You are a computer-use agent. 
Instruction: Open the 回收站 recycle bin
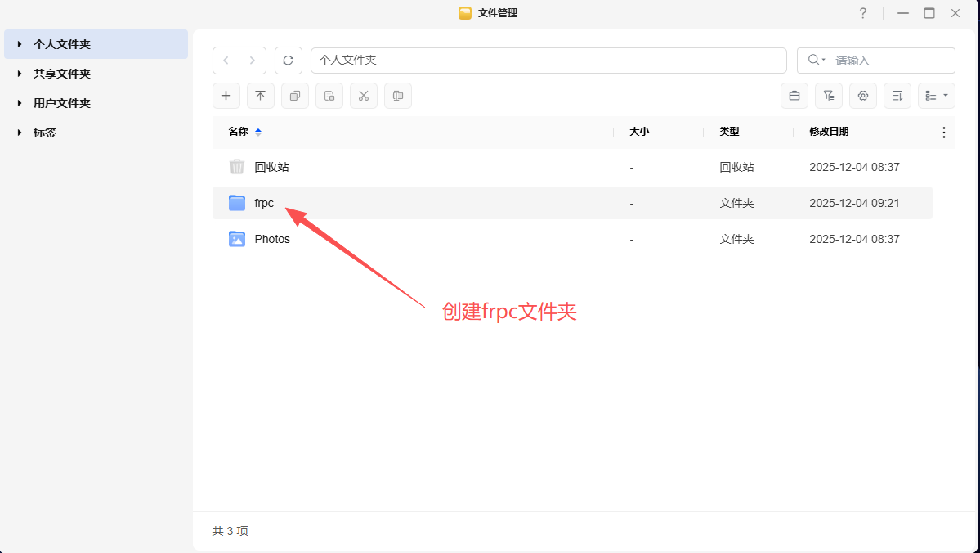click(271, 167)
